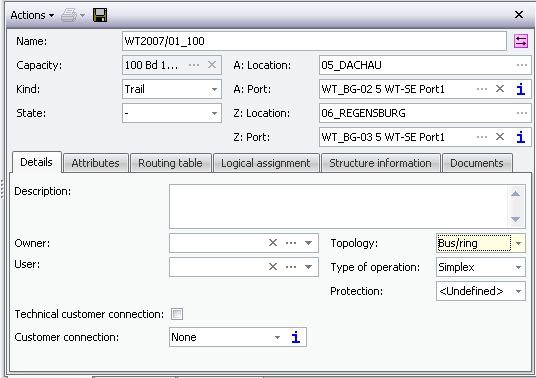536x378 pixels.
Task: Show info for A: Port
Action: point(521,89)
